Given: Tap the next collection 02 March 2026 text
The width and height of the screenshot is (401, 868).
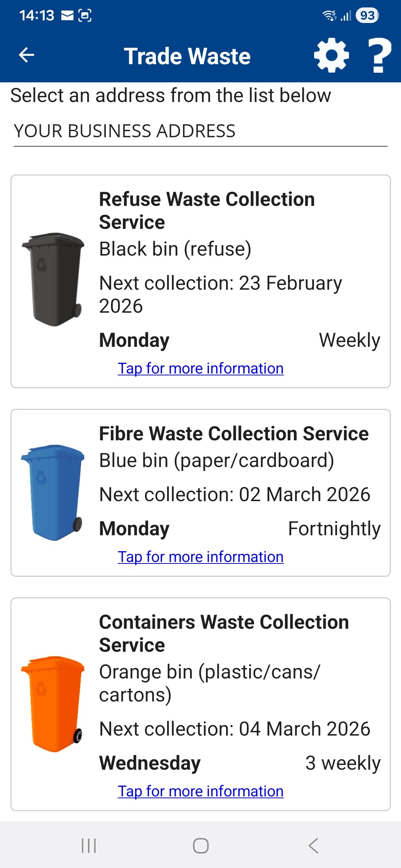Looking at the screenshot, I should click(x=235, y=494).
